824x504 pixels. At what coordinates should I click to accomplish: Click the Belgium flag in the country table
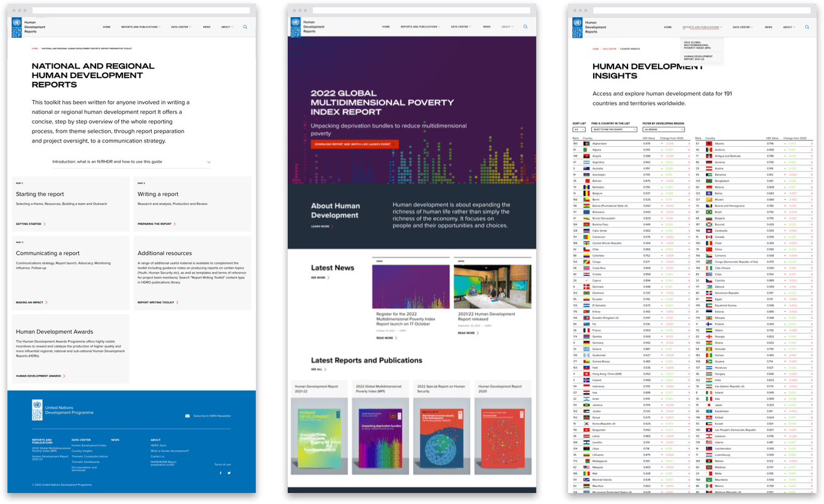pos(586,193)
